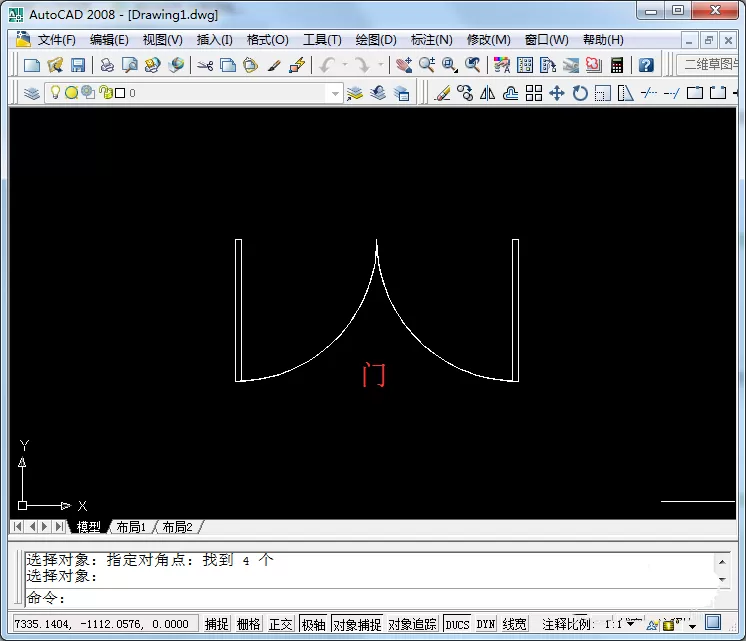The image size is (746, 641).
Task: Select Erase tool in Modify toolbar
Action: coord(442,93)
